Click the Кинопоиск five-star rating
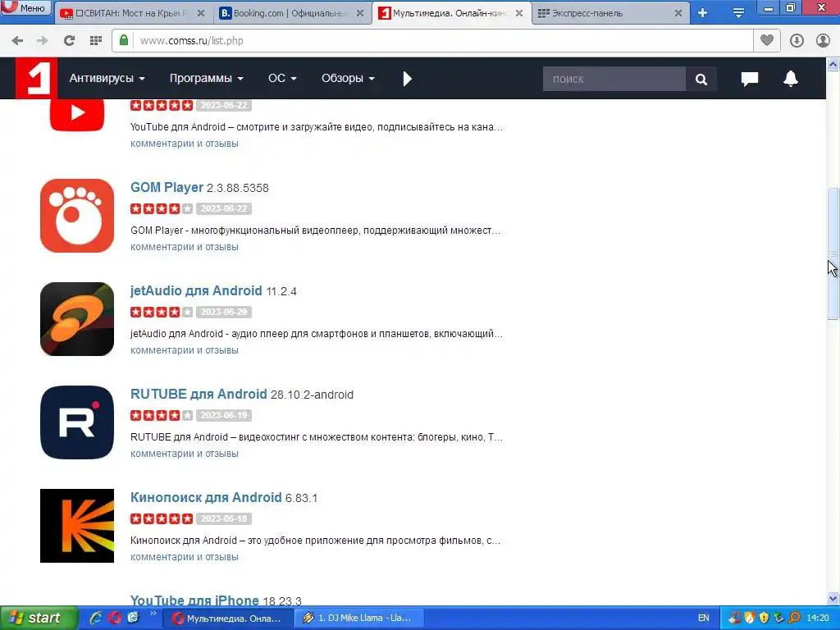The height and width of the screenshot is (630, 840). point(162,518)
